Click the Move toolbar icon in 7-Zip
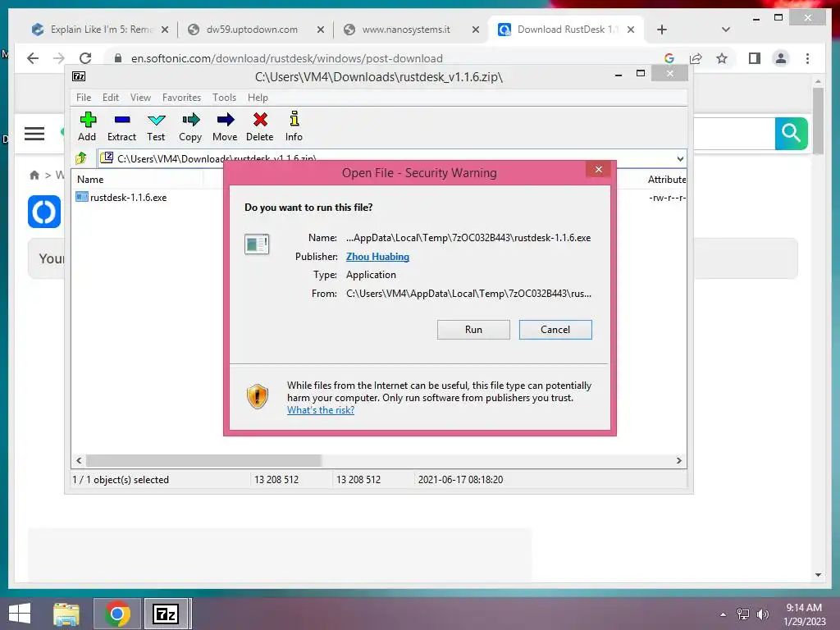 coord(225,120)
